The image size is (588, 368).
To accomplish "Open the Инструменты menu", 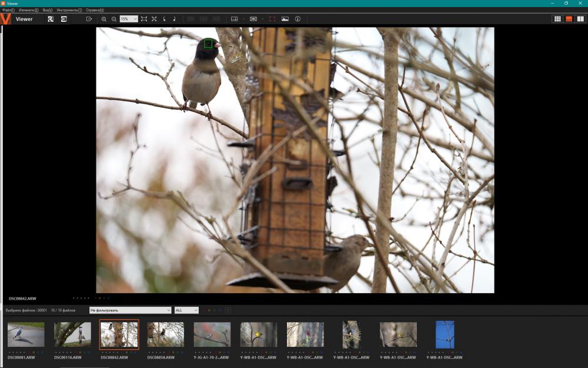I will [69, 10].
